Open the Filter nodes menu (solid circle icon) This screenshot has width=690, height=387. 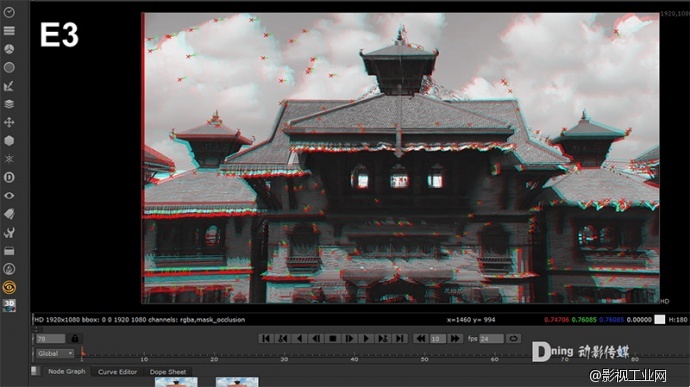click(9, 67)
